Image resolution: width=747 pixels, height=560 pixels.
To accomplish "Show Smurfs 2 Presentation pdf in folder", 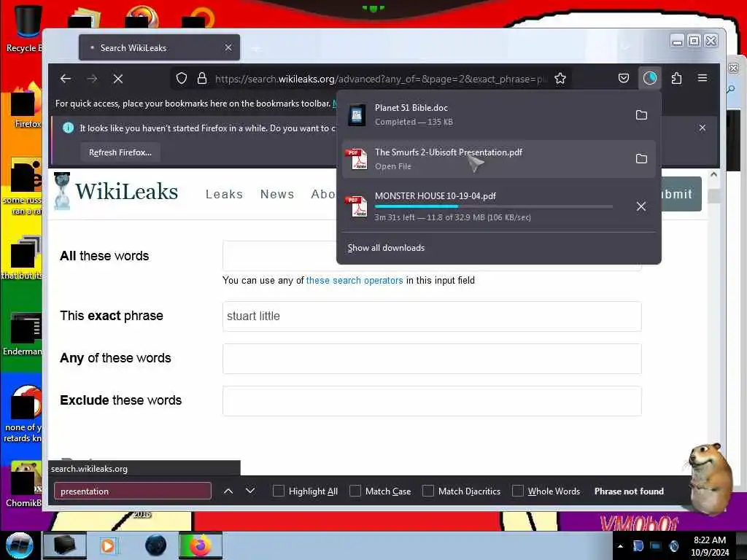I will click(641, 158).
